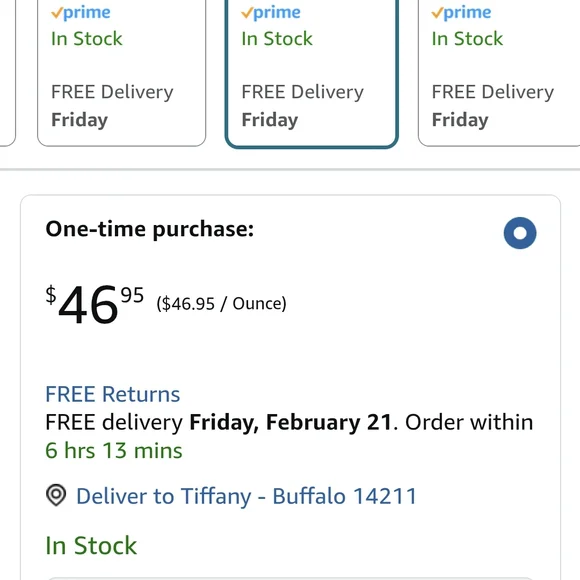The width and height of the screenshot is (580, 580).
Task: Click the prime logo in the highlighted middle card
Action: pos(271,13)
